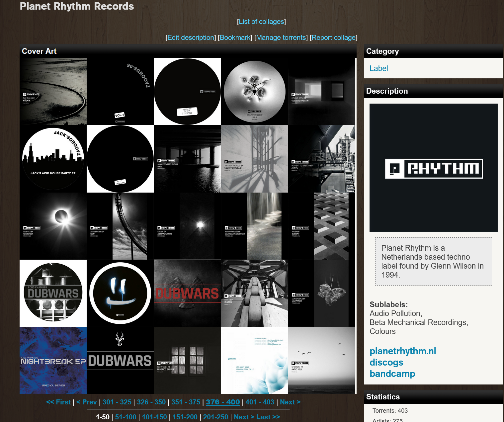
Task: Click Edit description link
Action: pos(191,38)
